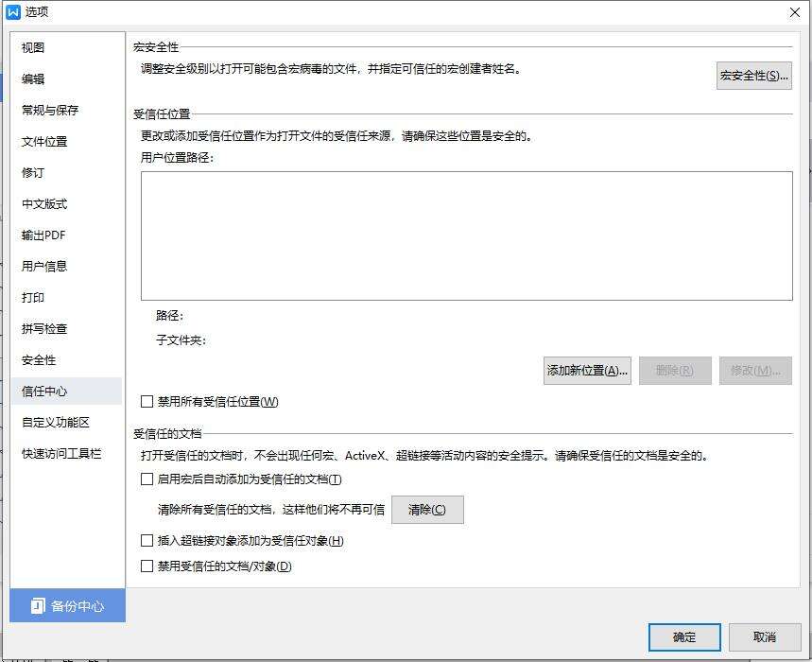Image resolution: width=812 pixels, height=662 pixels.
Task: Enable 禁用受信任的文档/对象(D) checkbox
Action: 147,566
